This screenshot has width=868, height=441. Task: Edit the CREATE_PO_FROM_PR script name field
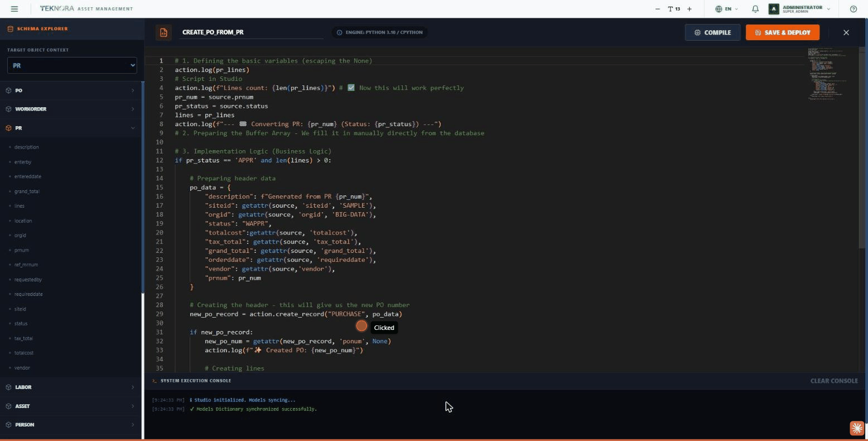(252, 32)
